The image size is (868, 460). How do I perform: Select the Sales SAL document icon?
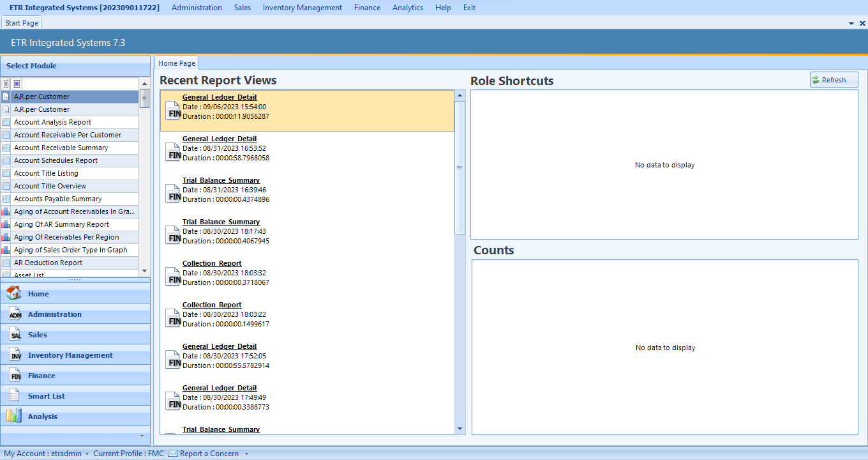(x=15, y=335)
